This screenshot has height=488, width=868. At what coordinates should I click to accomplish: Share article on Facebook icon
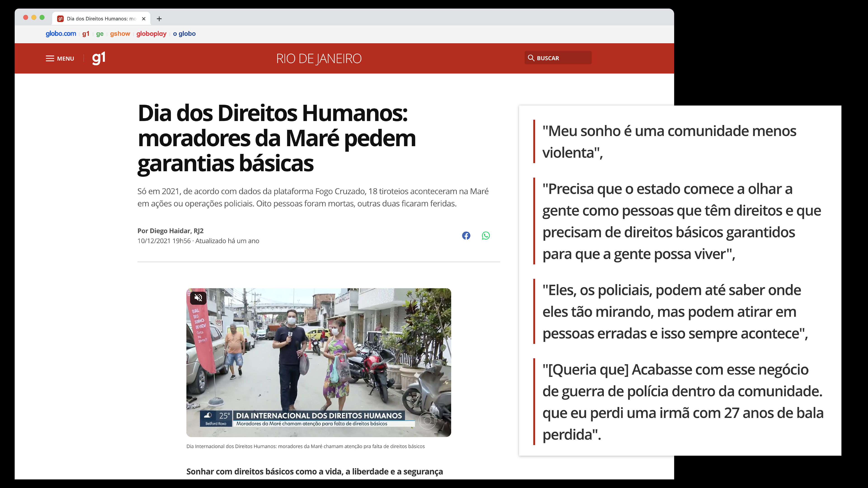click(466, 235)
